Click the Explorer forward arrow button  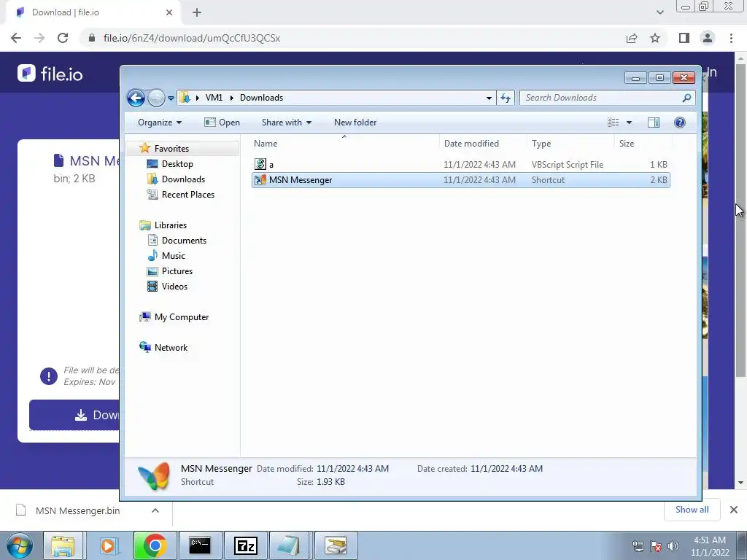pos(156,98)
